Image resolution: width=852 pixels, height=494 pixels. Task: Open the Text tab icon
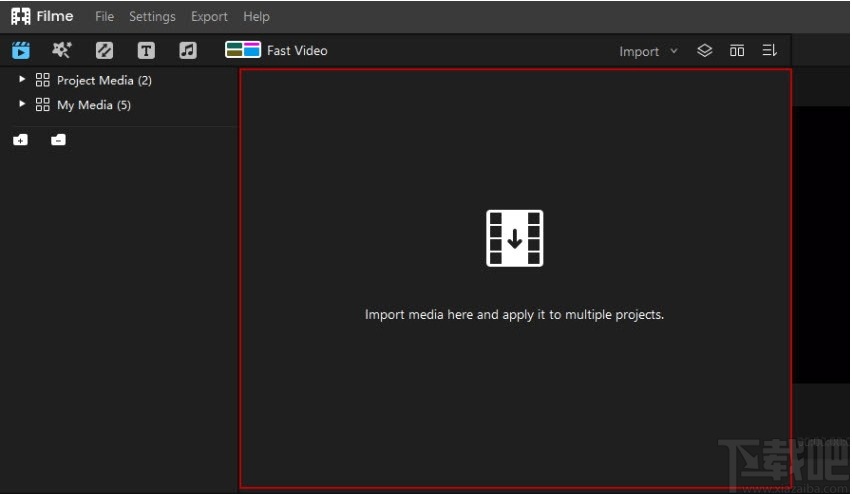[x=146, y=51]
